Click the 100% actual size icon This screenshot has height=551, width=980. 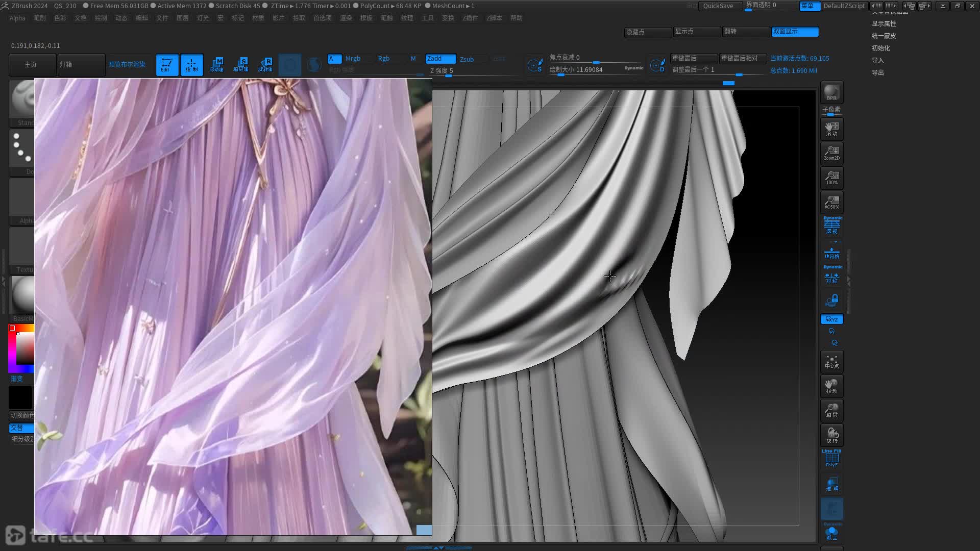click(831, 178)
